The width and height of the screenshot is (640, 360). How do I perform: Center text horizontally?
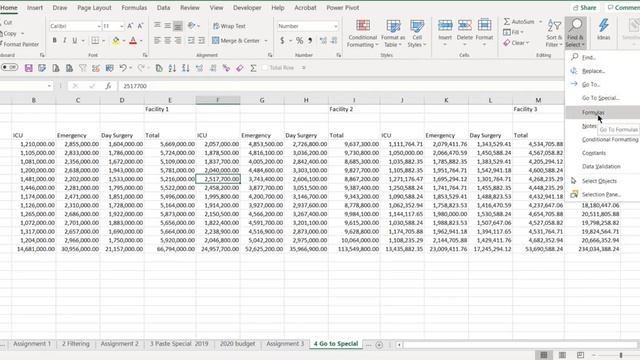pos(167,40)
